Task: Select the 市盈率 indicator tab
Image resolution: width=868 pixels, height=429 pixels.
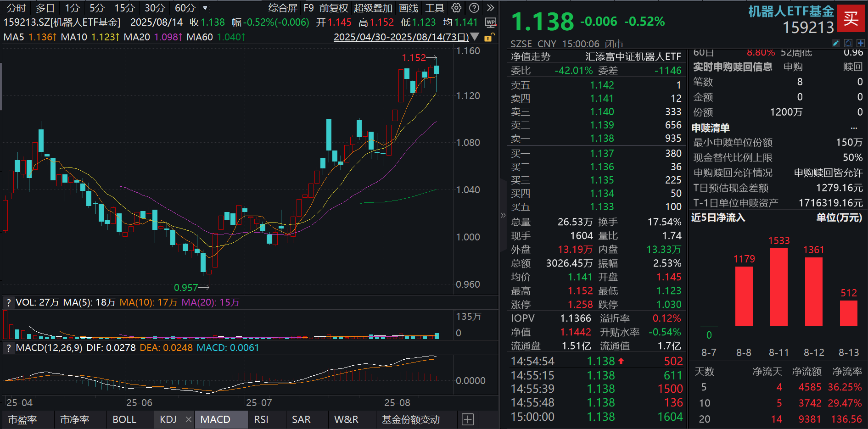Action: coord(22,419)
